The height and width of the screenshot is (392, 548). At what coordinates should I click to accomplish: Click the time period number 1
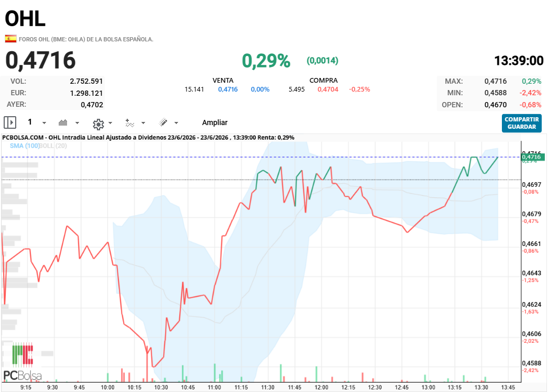(x=30, y=122)
